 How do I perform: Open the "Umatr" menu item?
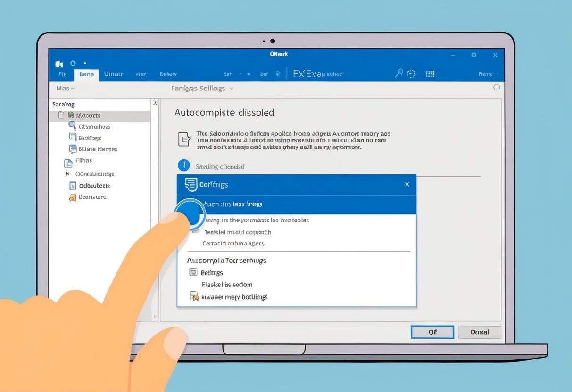pos(113,73)
